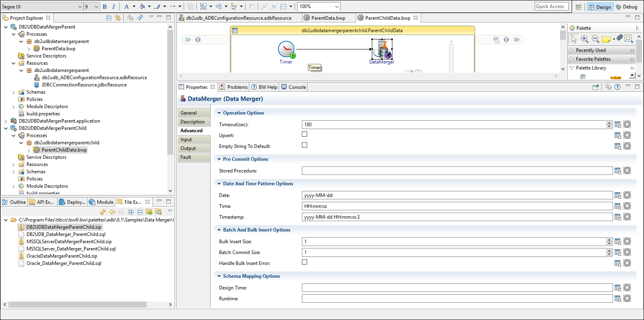Image resolution: width=644 pixels, height=320 pixels.
Task: Toggle italic text formatting in toolbar
Action: (114, 6)
